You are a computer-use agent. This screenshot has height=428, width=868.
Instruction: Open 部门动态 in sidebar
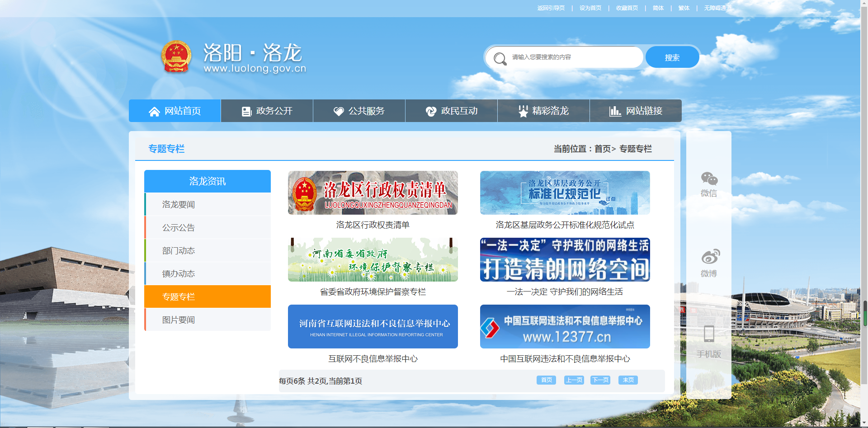[208, 250]
